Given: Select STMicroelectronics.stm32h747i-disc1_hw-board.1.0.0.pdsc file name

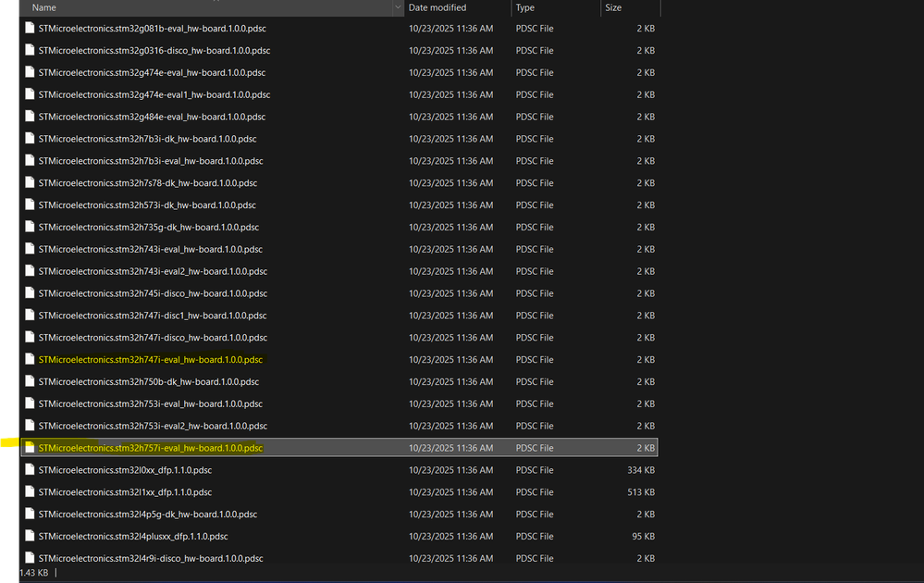Looking at the screenshot, I should [153, 316].
